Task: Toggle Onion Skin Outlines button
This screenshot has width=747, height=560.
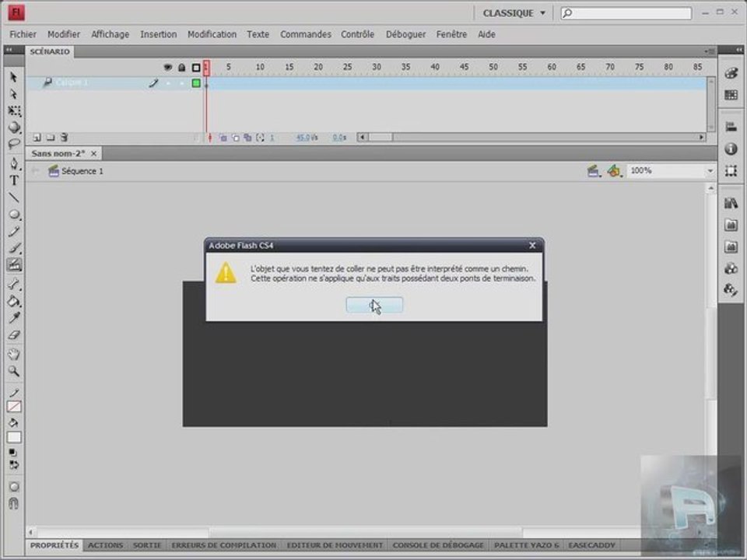Action: [235, 138]
